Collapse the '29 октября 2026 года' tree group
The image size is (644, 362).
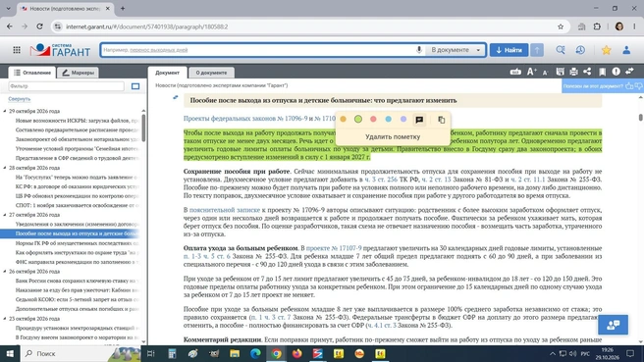pos(5,111)
